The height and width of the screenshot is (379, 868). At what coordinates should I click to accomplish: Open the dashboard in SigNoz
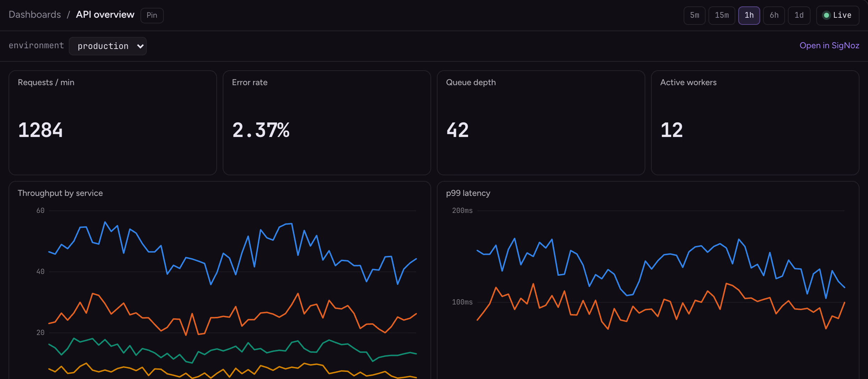pos(829,45)
